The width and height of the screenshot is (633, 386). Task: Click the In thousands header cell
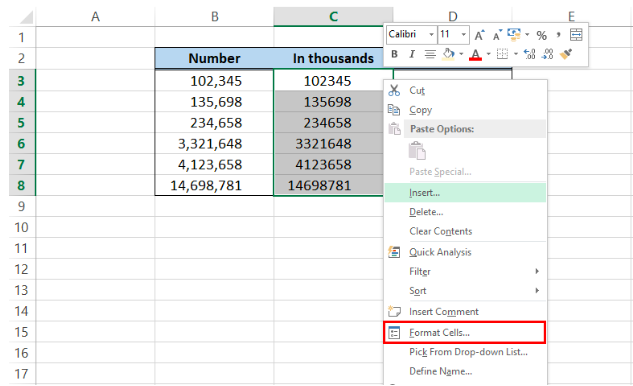pos(333,59)
